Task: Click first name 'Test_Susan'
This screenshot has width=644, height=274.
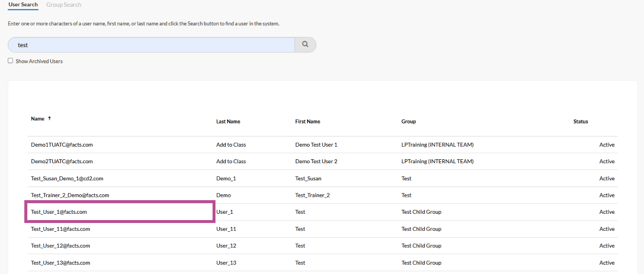Action: click(308, 178)
